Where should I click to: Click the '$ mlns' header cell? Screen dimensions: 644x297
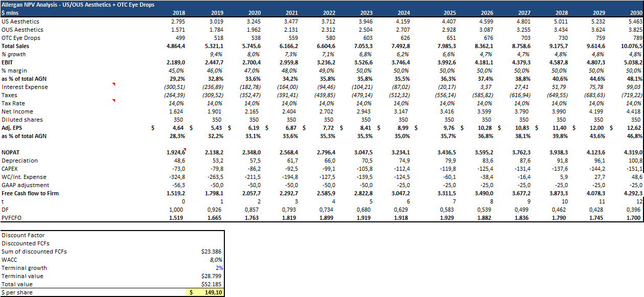pos(9,13)
